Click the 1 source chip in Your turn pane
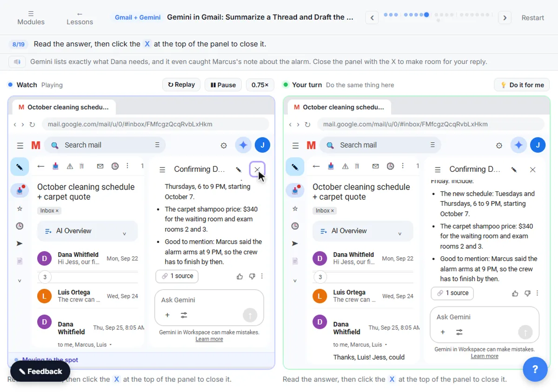 point(452,293)
